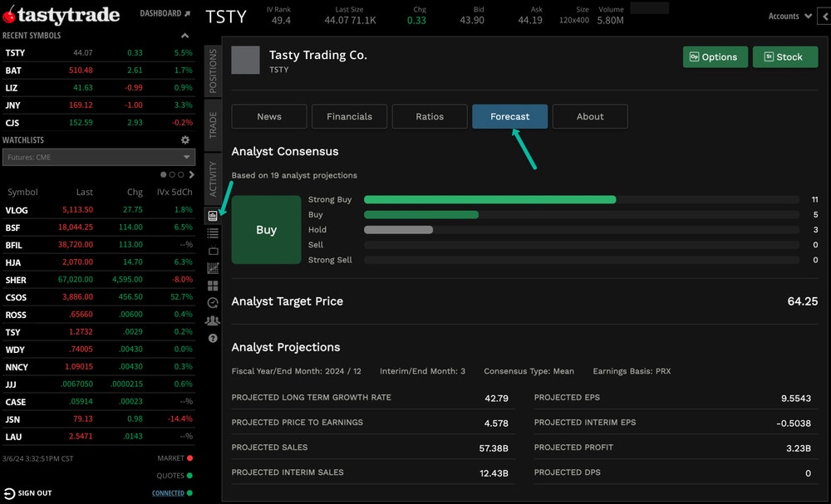Open the DASHBOARD dropdown chevron

187,13
